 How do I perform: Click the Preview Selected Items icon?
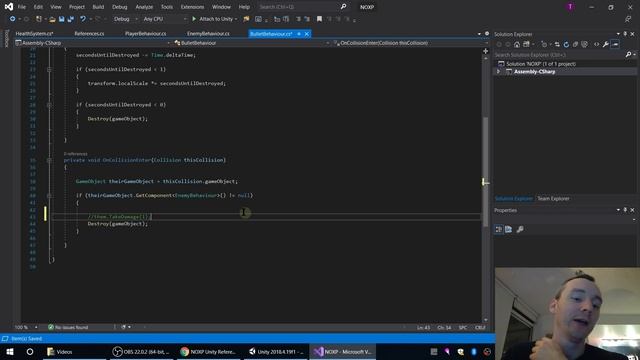pyautogui.click(x=615, y=44)
